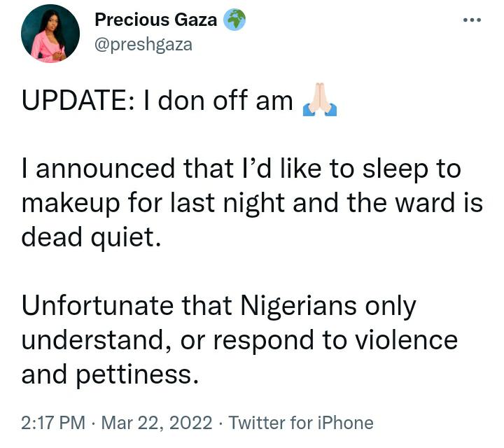Click the word 'Unfortunate' in the tweet
This screenshot has height=448, width=504.
98,306
